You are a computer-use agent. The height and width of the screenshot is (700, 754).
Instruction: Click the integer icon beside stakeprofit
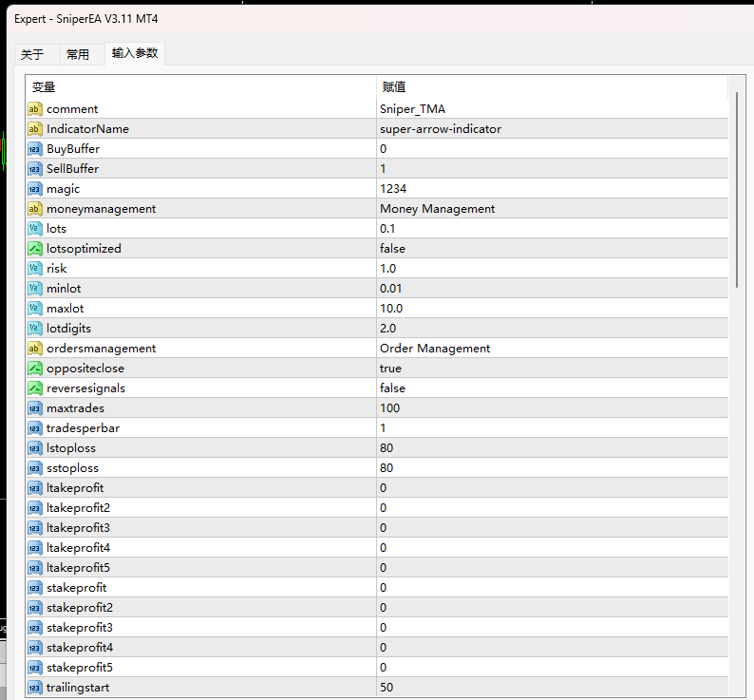point(34,588)
